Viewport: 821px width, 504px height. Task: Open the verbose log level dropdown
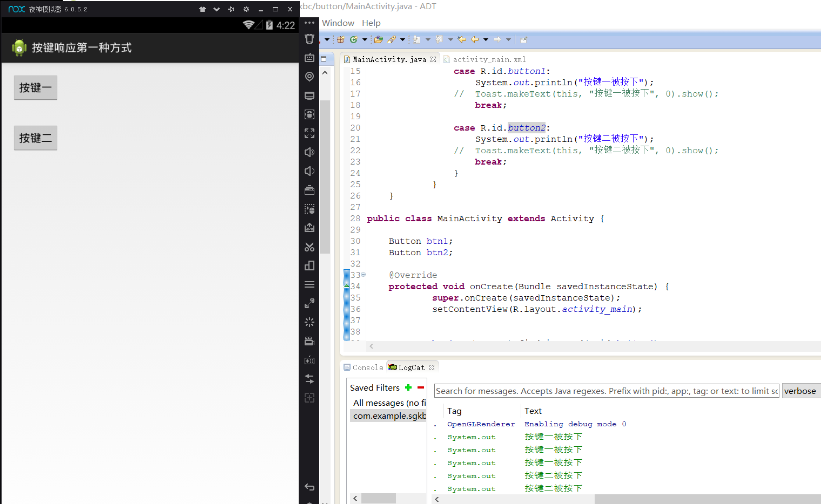[802, 391]
